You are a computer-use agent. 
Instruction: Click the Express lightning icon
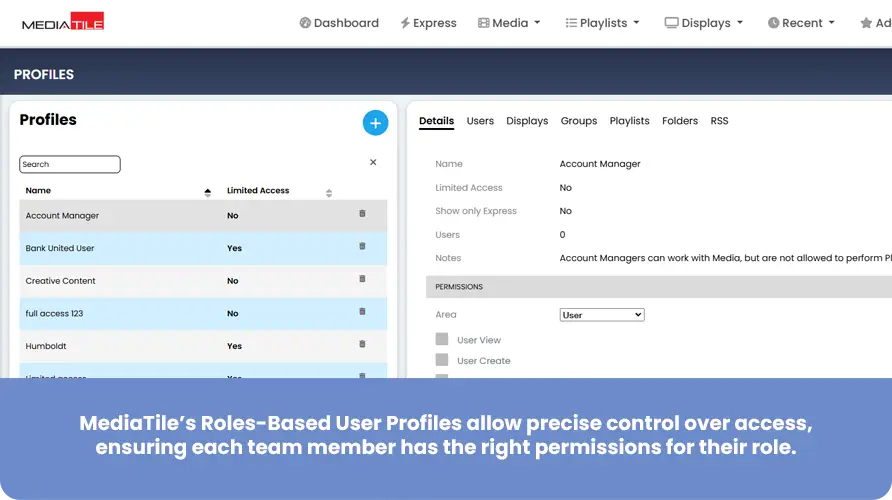coord(405,23)
